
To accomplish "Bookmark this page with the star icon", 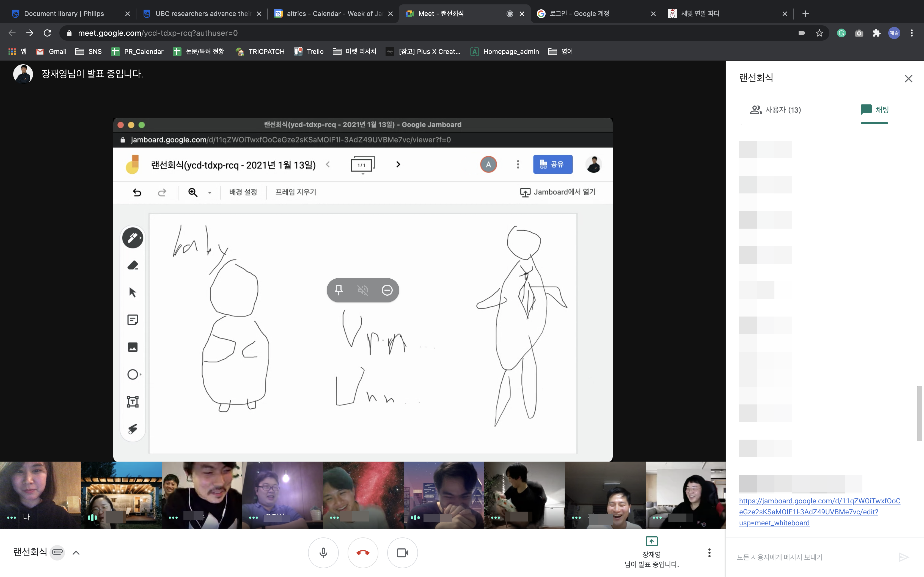I will point(820,33).
